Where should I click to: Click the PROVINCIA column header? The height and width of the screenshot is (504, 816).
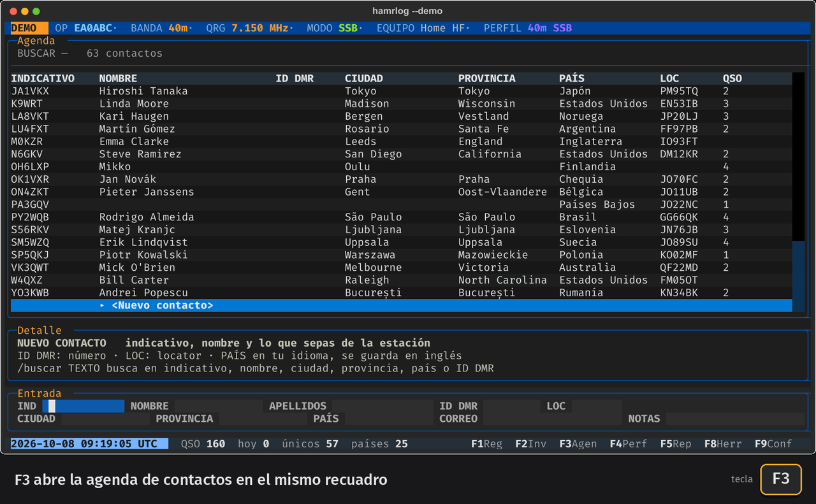486,78
